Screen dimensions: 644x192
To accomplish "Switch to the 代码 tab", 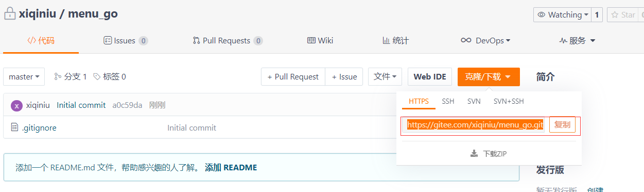I will click(x=41, y=40).
